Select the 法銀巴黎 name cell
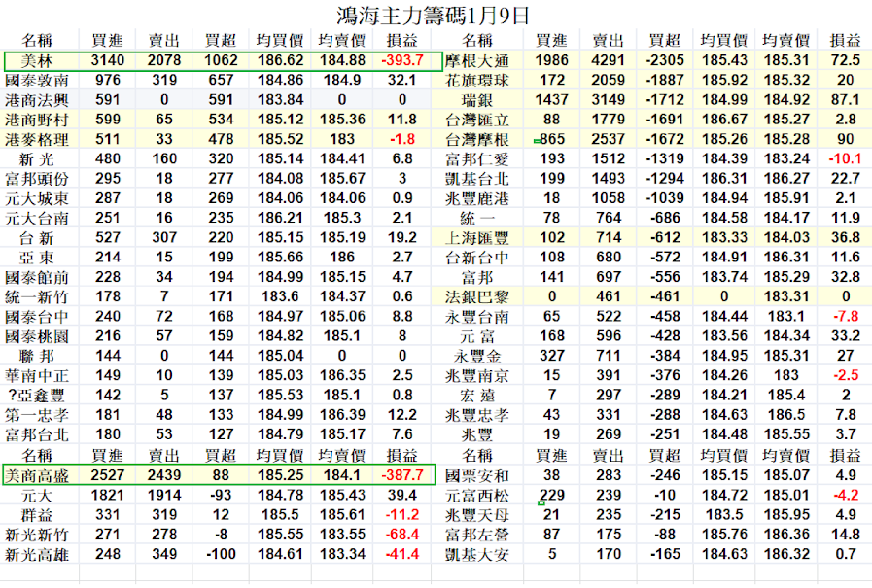The image size is (872, 588). pyautogui.click(x=477, y=296)
